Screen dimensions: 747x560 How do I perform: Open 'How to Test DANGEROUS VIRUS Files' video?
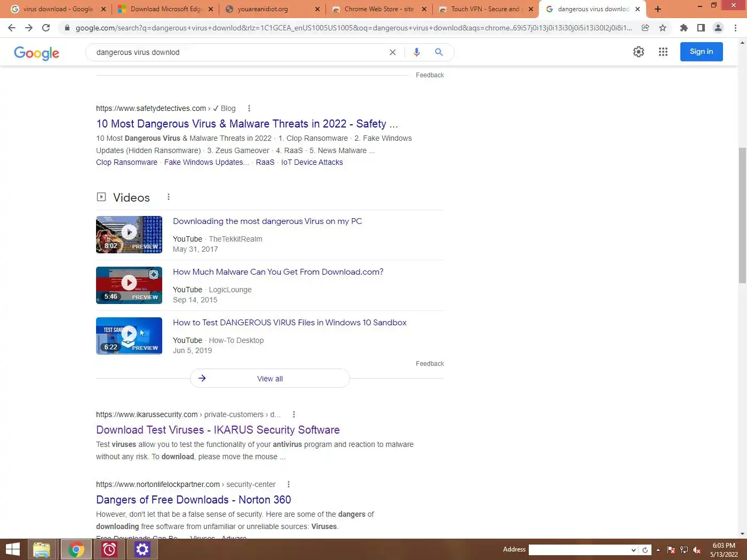(290, 323)
